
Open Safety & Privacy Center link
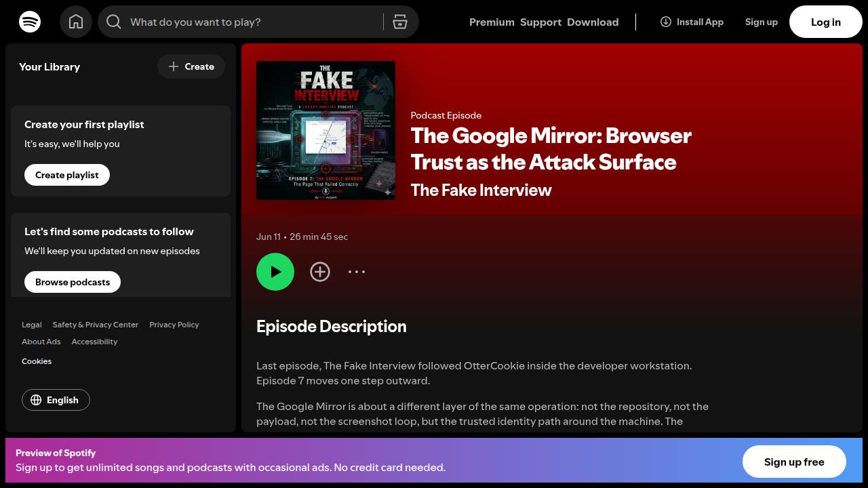[96, 325]
